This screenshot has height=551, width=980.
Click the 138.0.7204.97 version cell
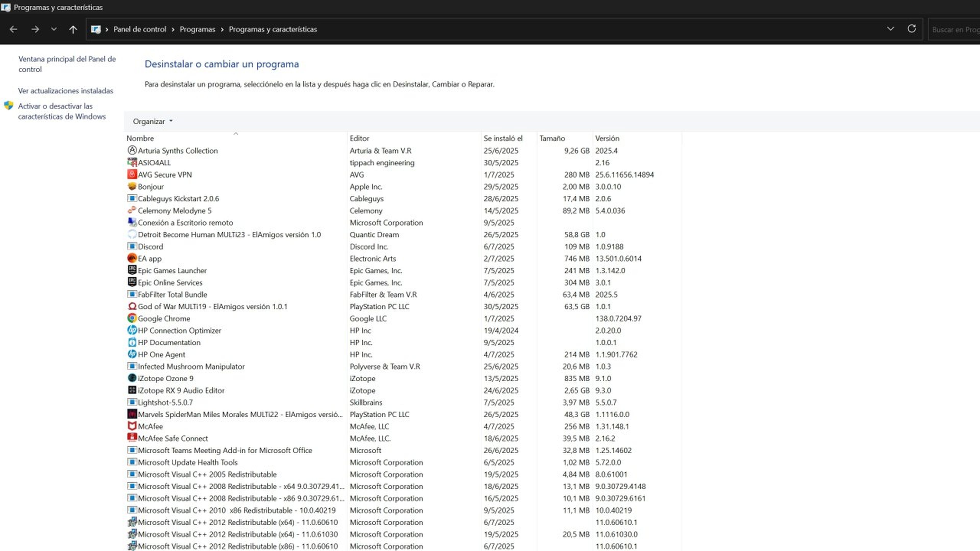click(618, 318)
